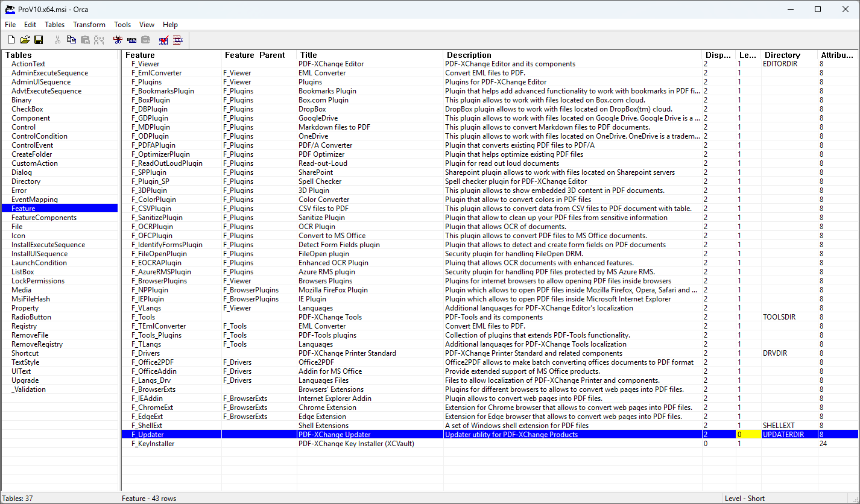The width and height of the screenshot is (860, 504).
Task: Save the MSI with the floppy icon
Action: click(39, 40)
